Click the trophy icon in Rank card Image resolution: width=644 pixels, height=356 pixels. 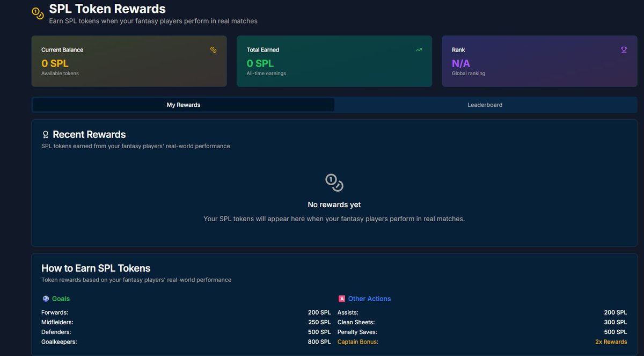tap(624, 49)
